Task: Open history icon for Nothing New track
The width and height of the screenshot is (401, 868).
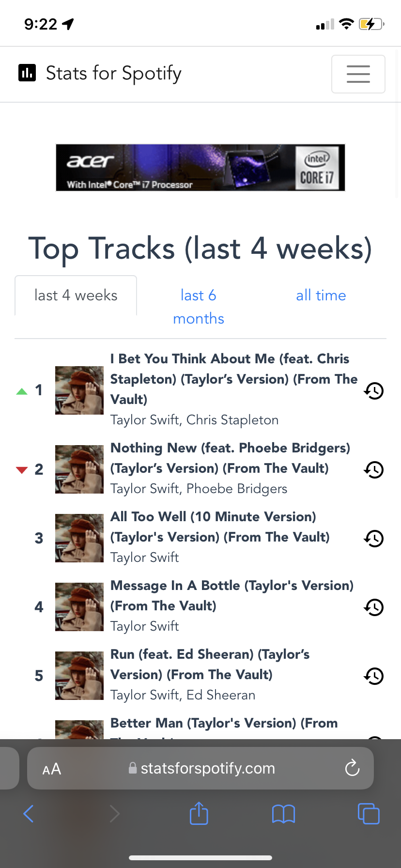Action: (x=373, y=469)
